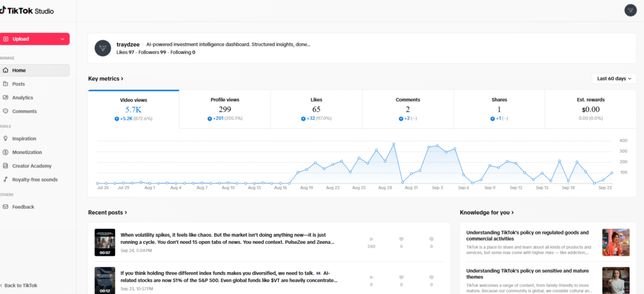
Task: Click the Posts folder icon
Action: tap(5, 84)
